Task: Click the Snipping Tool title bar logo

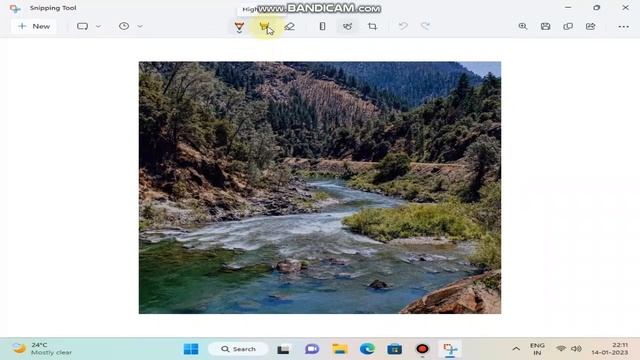Action: pos(15,8)
